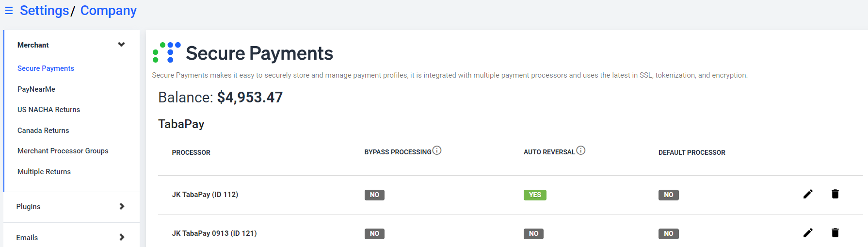
Task: Edit the JK TabaPay (ID 112) processor
Action: click(x=808, y=194)
